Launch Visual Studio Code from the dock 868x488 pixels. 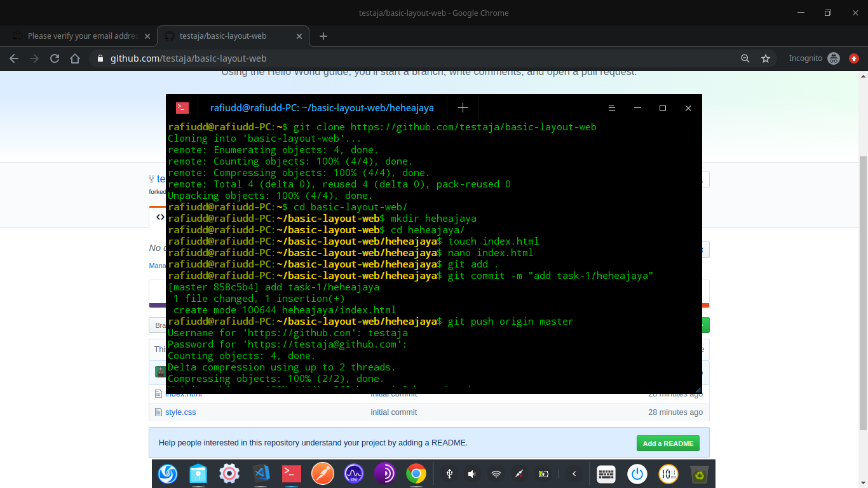[261, 473]
